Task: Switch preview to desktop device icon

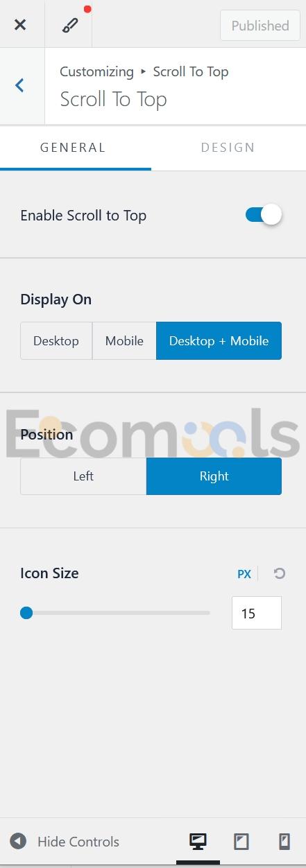Action: click(198, 842)
